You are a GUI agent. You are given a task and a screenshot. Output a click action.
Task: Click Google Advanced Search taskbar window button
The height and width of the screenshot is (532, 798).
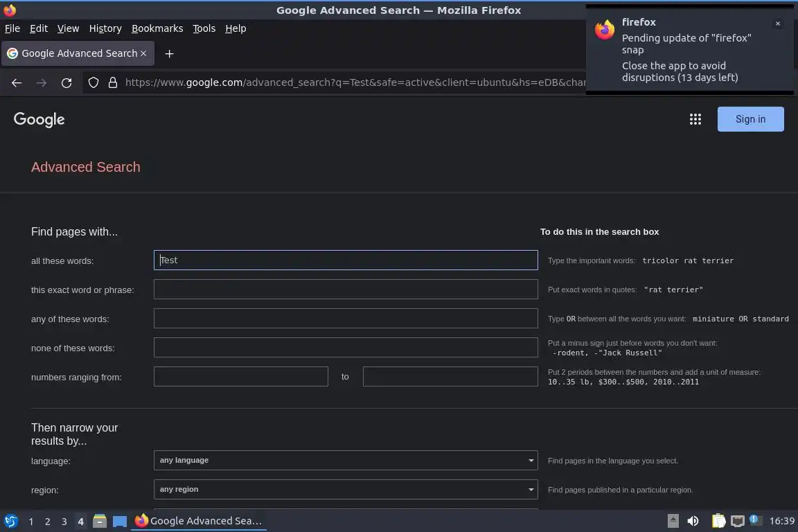point(199,521)
